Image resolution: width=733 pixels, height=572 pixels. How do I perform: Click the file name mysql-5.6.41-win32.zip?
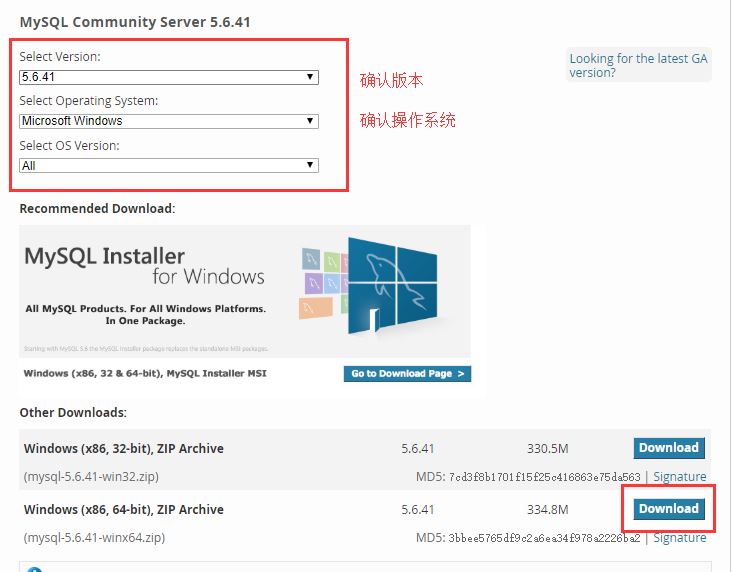pyautogui.click(x=91, y=477)
